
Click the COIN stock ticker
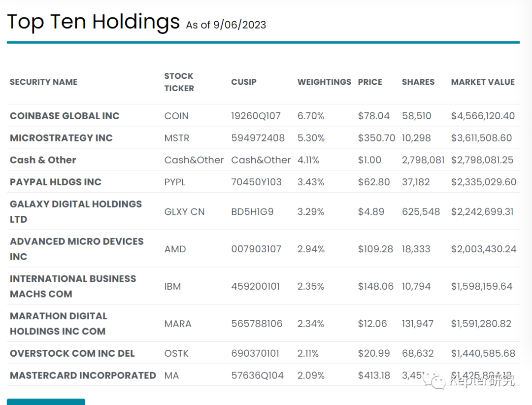[x=176, y=116]
